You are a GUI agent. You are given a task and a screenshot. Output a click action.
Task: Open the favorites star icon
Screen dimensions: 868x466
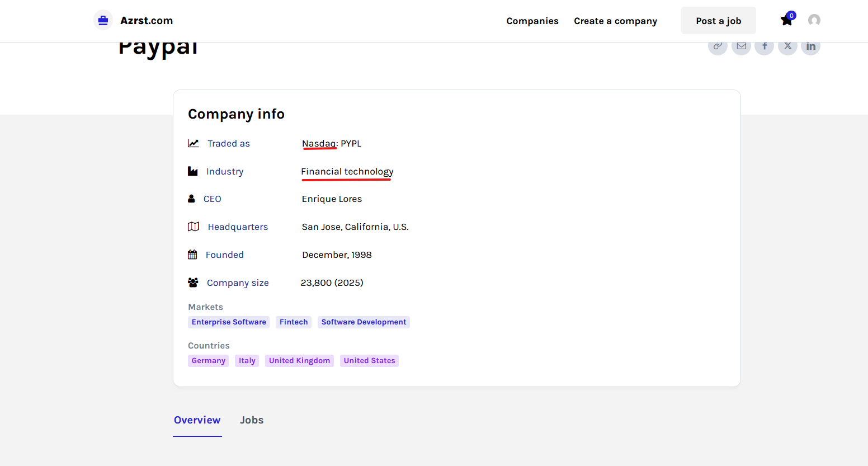click(x=787, y=20)
